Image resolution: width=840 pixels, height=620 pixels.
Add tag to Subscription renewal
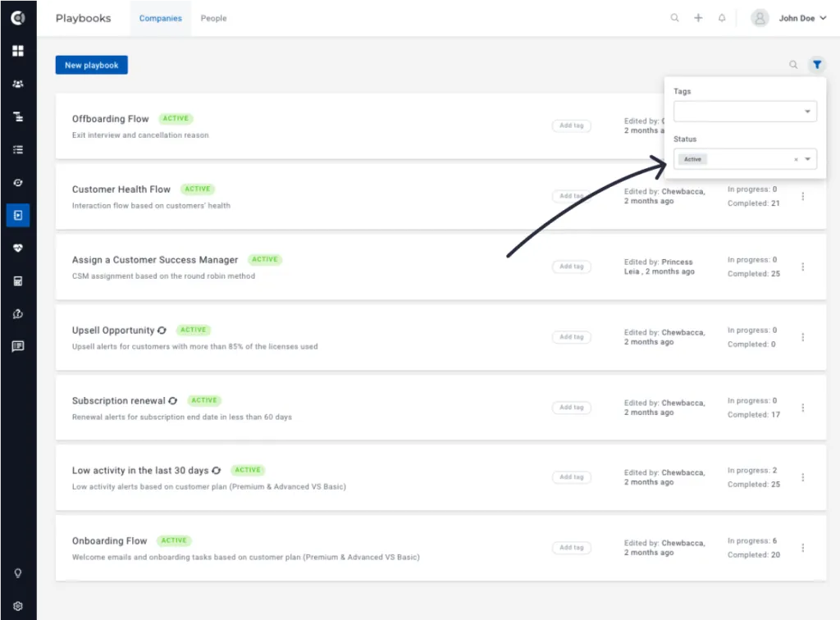click(x=571, y=408)
